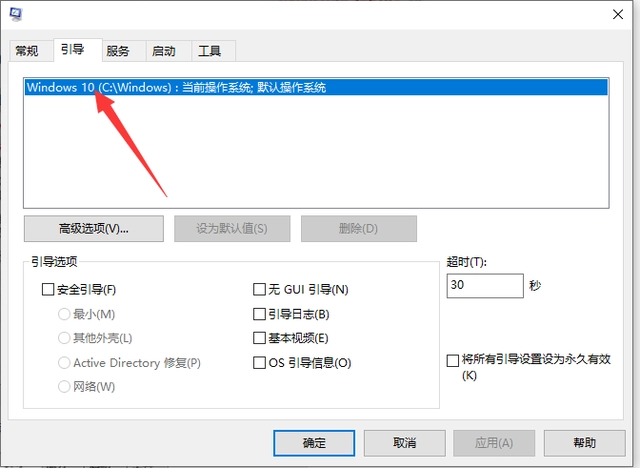Choose the 最小(M) radio option

[x=64, y=314]
